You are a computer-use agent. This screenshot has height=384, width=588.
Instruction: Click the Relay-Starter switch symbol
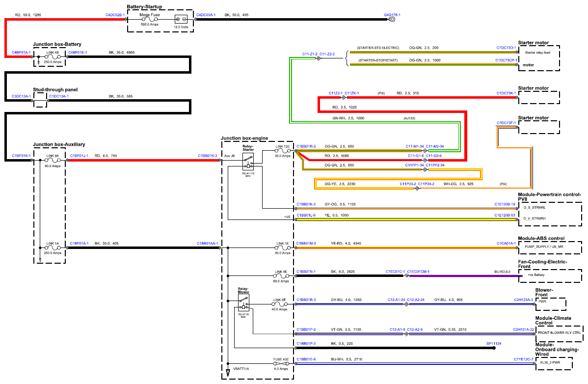(x=248, y=162)
